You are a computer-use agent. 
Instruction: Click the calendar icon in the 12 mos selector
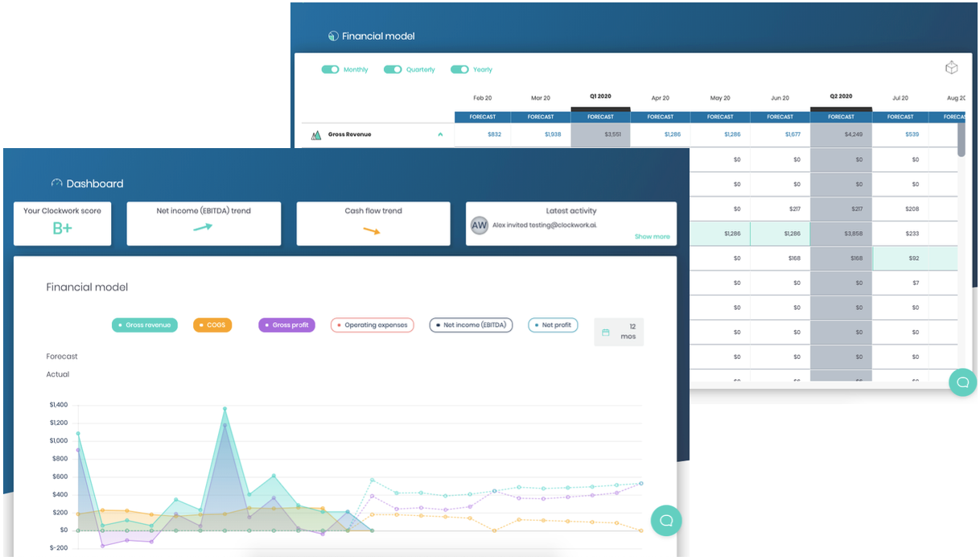pos(605,330)
